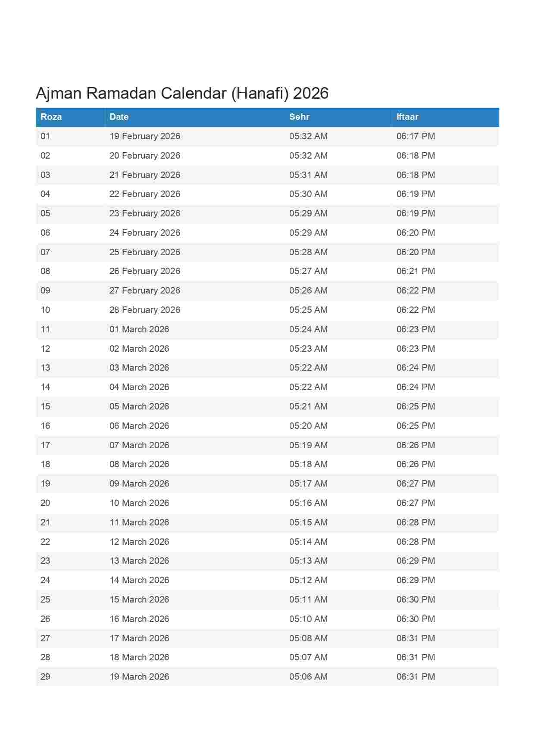535x756 pixels.
Task: Select Roza number 15 cell
Action: (x=45, y=406)
